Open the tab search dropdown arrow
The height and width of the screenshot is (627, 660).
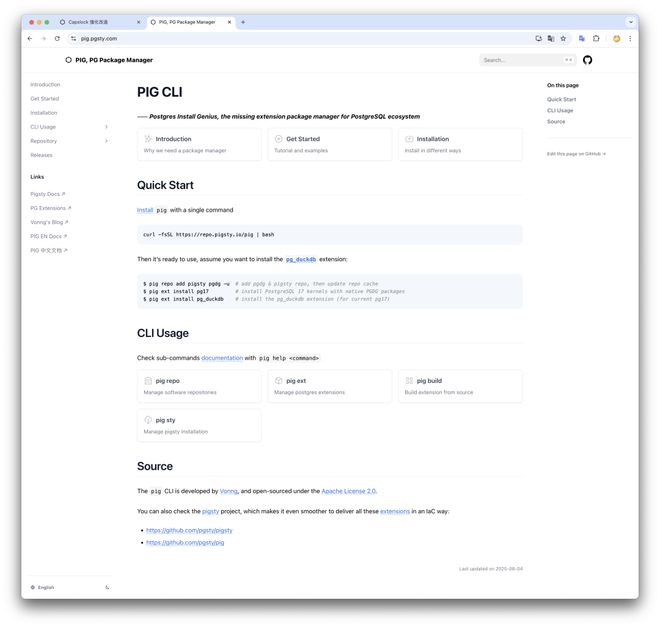pyautogui.click(x=631, y=22)
